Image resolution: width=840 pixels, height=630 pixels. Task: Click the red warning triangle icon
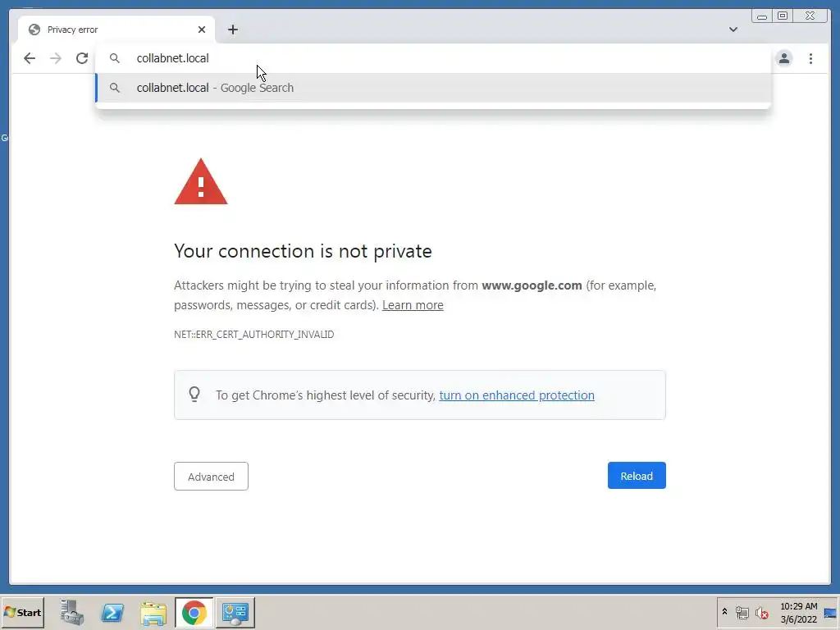pos(201,181)
